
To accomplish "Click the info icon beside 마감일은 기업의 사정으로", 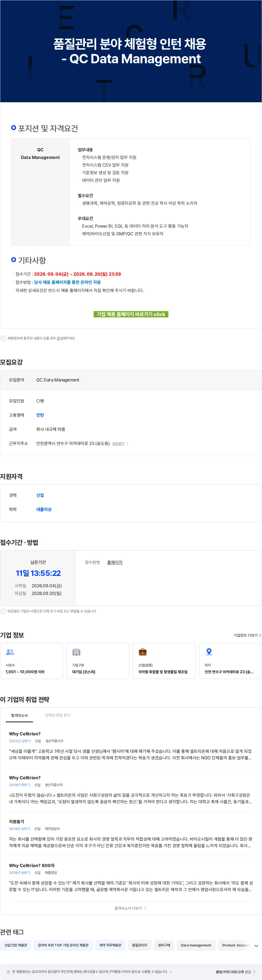I will [4, 611].
